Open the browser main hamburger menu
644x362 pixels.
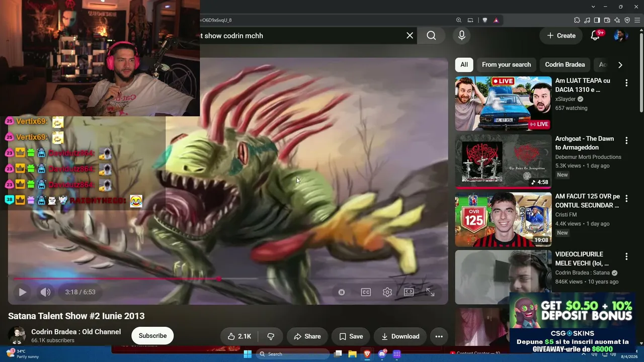click(x=637, y=20)
